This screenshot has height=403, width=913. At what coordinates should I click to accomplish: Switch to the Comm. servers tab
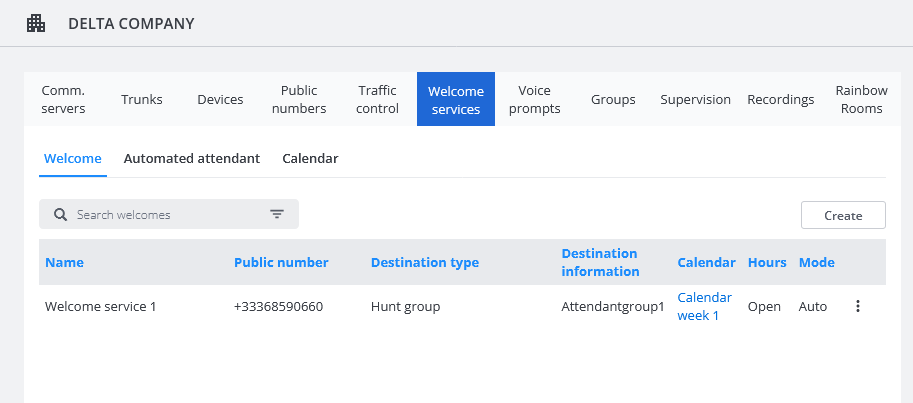63,99
